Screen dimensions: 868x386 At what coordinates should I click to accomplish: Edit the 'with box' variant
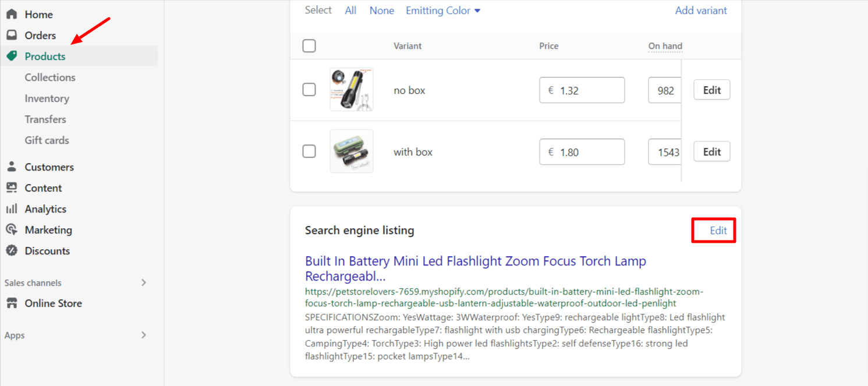tap(712, 152)
